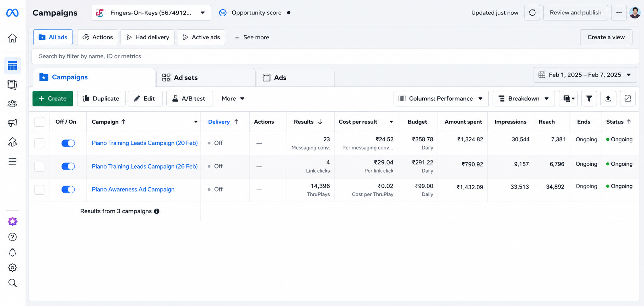
Task: Click the green Create button
Action: click(53, 98)
